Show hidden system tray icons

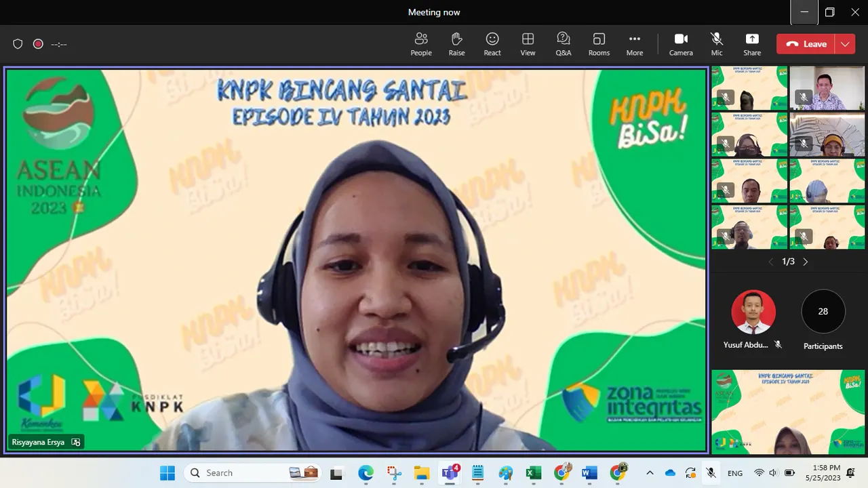pyautogui.click(x=650, y=472)
